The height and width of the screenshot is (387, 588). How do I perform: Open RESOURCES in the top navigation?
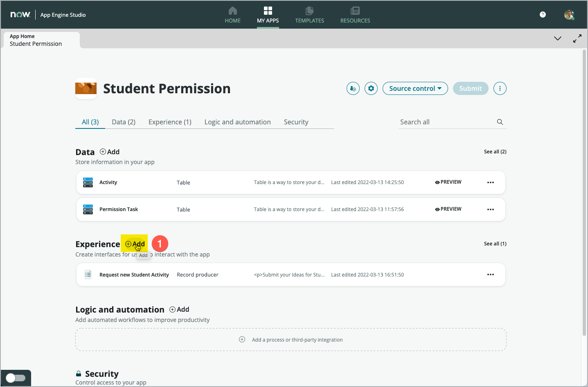pos(355,15)
